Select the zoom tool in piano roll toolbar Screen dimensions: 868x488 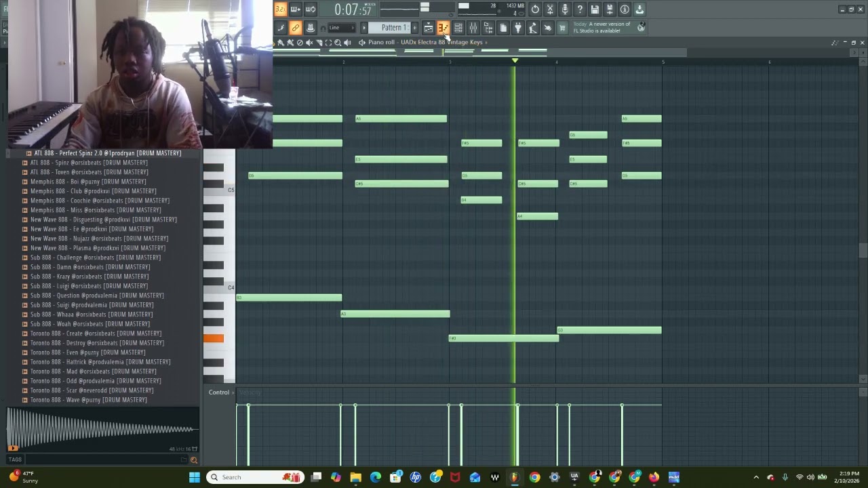coord(338,43)
